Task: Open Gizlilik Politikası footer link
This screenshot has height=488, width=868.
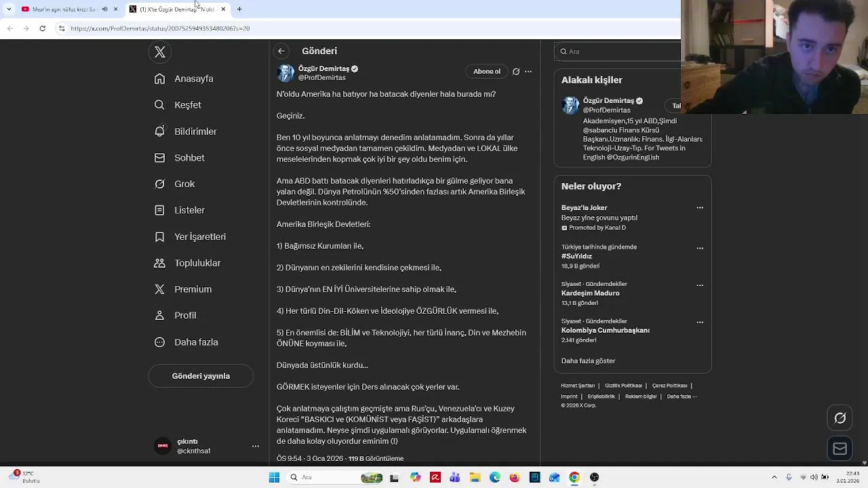Action: [x=623, y=386]
